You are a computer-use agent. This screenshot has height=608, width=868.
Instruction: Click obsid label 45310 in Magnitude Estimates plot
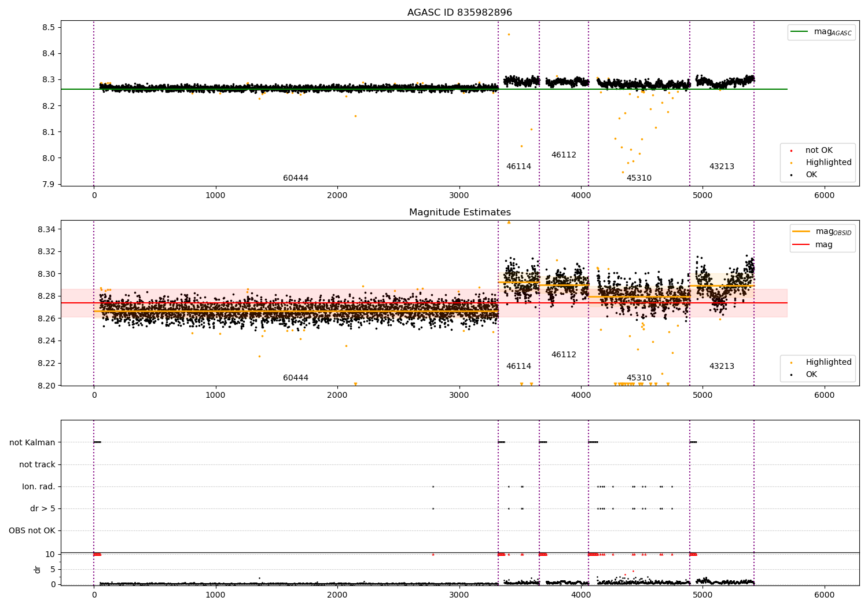(639, 378)
